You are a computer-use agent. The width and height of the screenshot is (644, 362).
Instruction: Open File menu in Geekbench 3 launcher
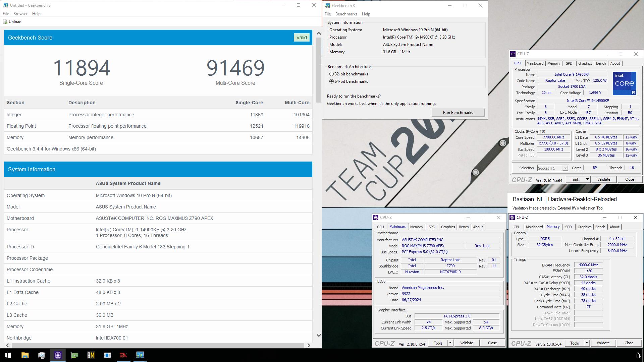click(x=328, y=14)
